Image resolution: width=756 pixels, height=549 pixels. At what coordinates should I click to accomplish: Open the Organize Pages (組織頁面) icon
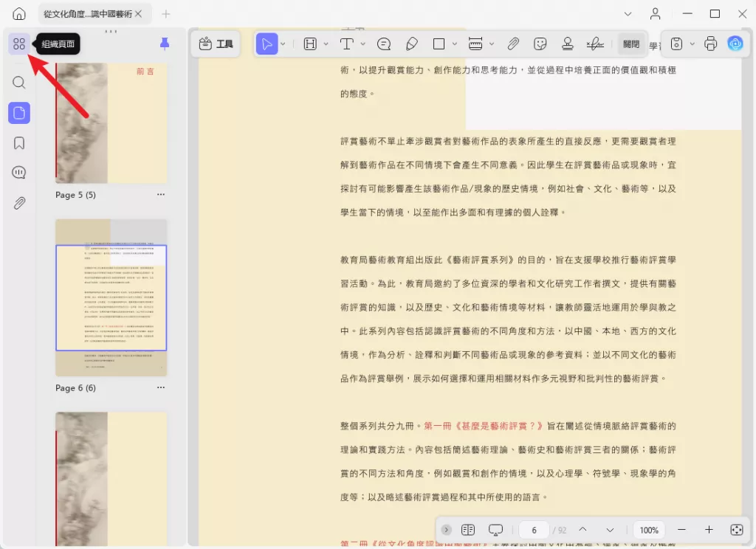[x=19, y=44]
